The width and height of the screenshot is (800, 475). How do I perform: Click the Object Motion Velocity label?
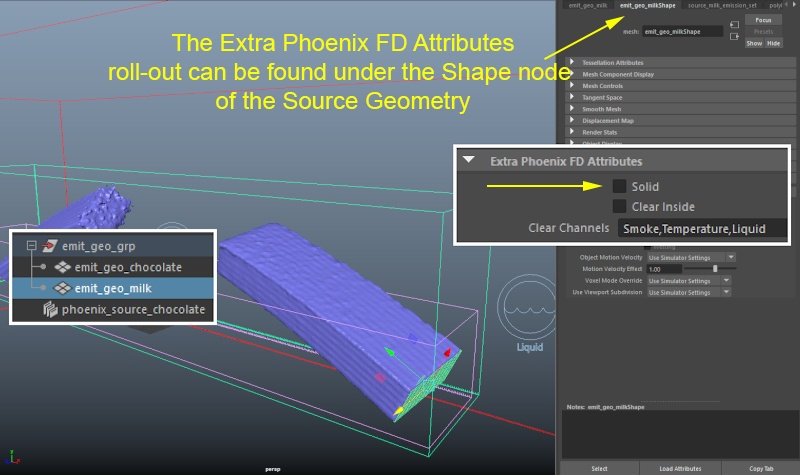(x=611, y=257)
